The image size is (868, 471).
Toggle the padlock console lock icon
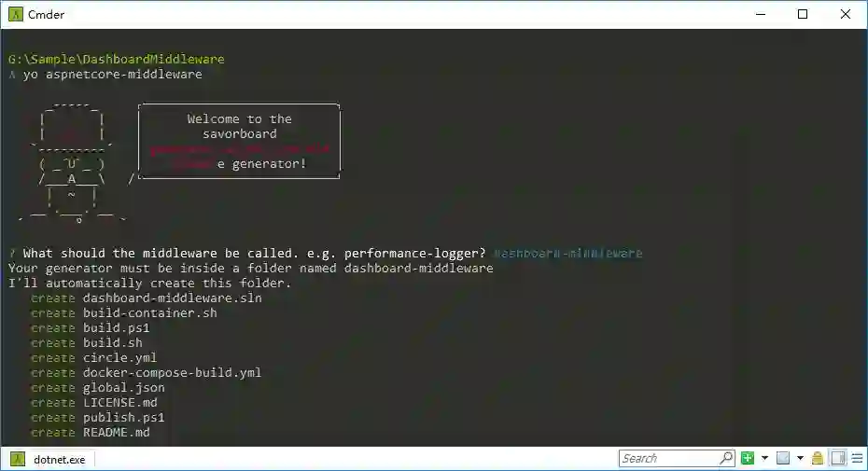coord(817,458)
